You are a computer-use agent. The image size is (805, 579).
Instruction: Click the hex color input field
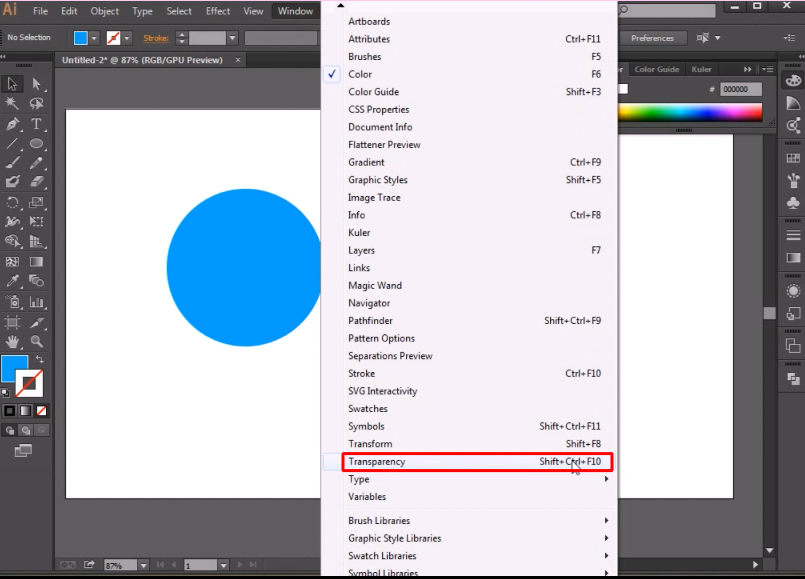coord(742,89)
